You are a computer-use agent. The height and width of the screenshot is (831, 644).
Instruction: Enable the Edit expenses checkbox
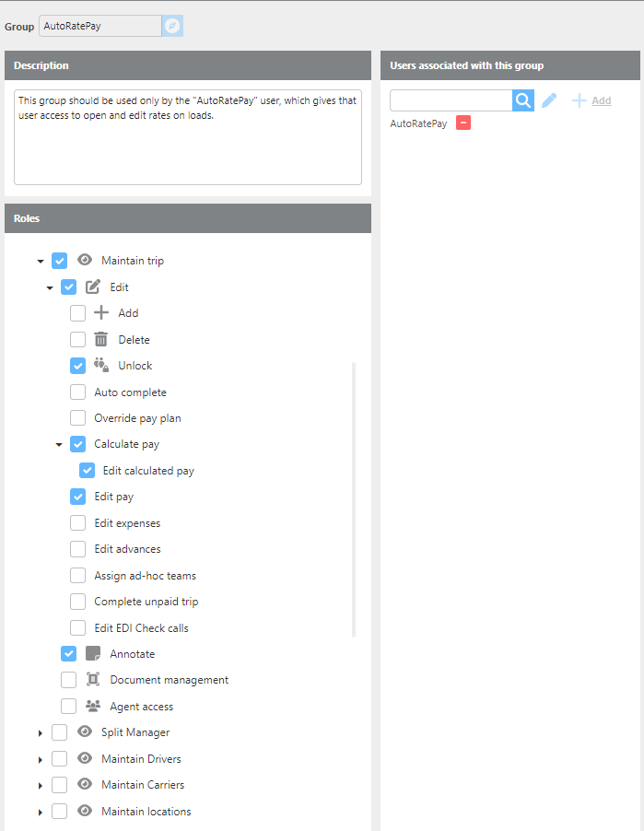78,523
